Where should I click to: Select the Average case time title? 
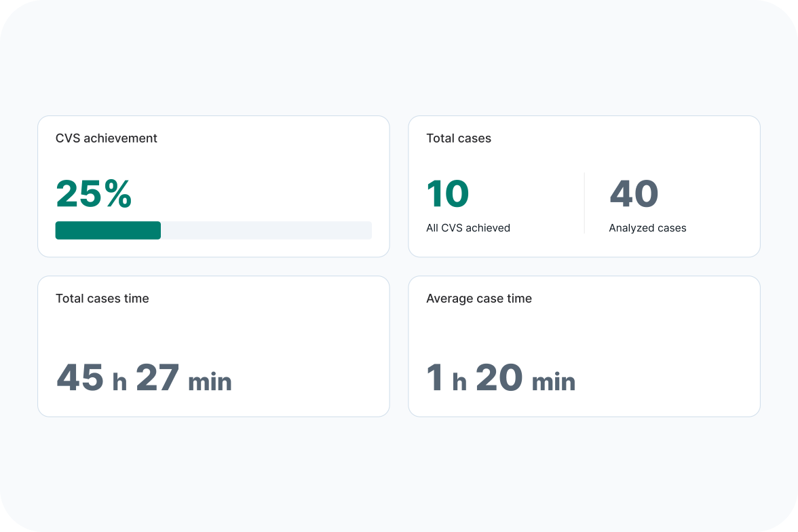click(478, 298)
